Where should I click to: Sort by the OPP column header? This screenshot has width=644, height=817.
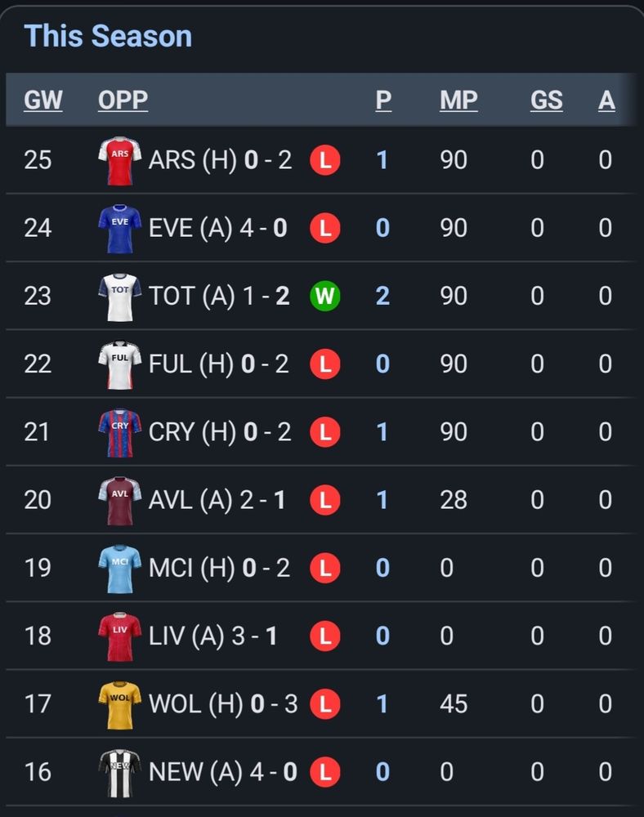click(123, 100)
